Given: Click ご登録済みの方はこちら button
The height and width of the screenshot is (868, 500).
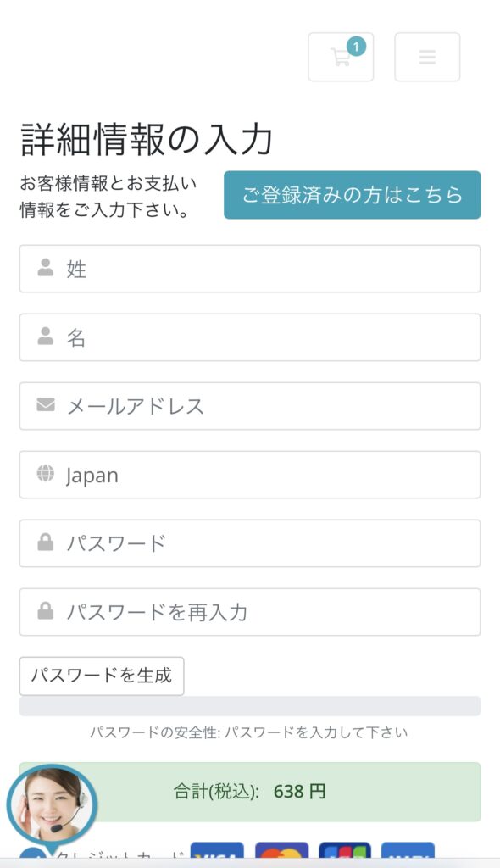Looking at the screenshot, I should pos(353,195).
